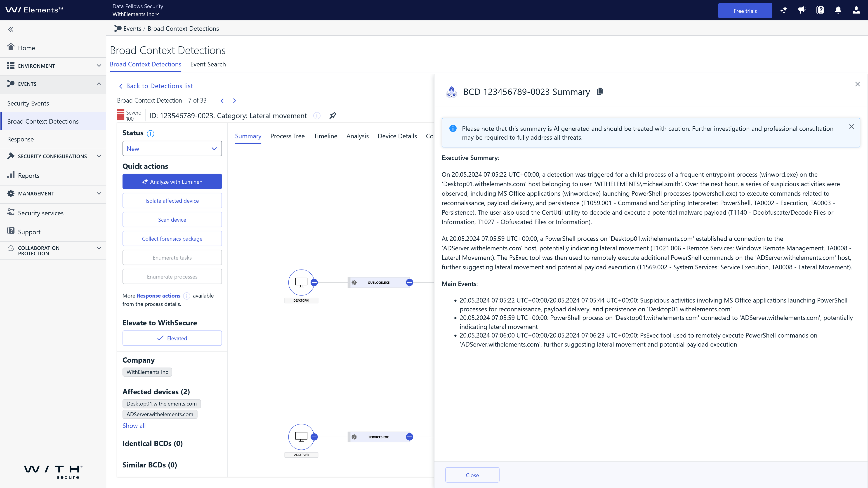Viewport: 868px width, 488px height.
Task: Open the user account icon
Action: tap(856, 10)
